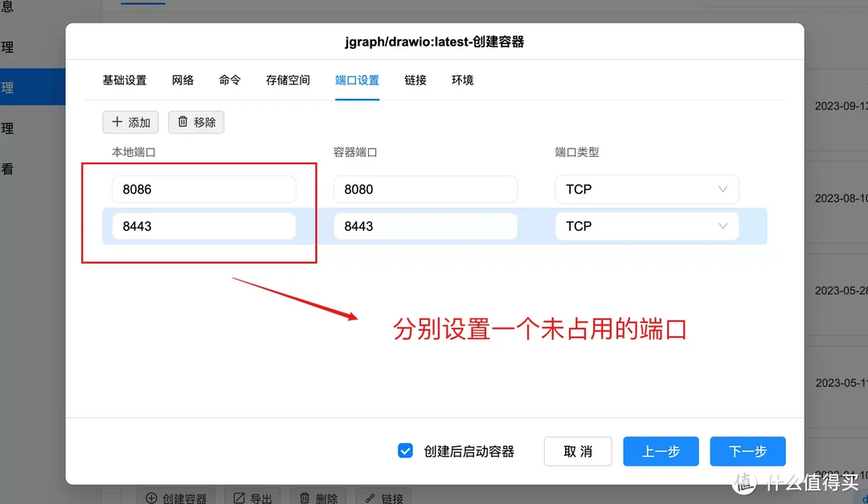Open TCP dropdown in the 8086 row
This screenshot has width=868, height=504.
coord(646,190)
